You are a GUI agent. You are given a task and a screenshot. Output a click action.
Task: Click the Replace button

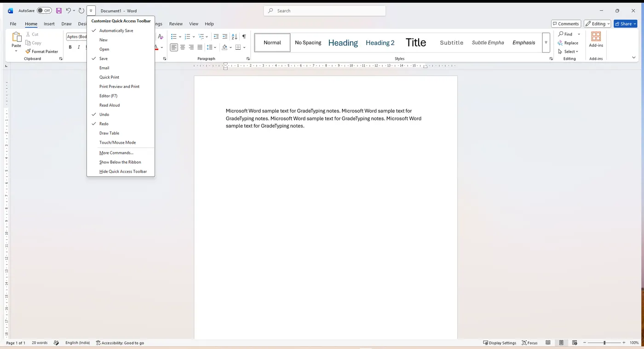tap(568, 43)
